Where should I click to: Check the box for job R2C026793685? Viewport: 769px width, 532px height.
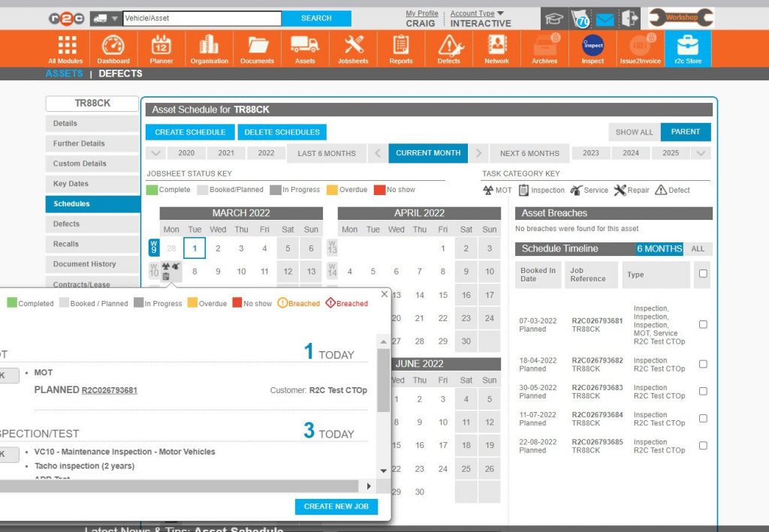tap(702, 445)
